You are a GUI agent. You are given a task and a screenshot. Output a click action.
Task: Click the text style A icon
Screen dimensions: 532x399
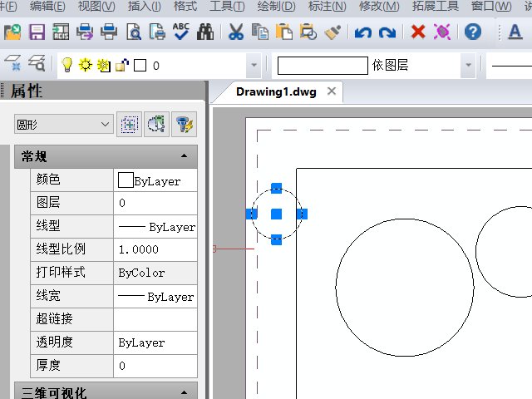pos(515,32)
